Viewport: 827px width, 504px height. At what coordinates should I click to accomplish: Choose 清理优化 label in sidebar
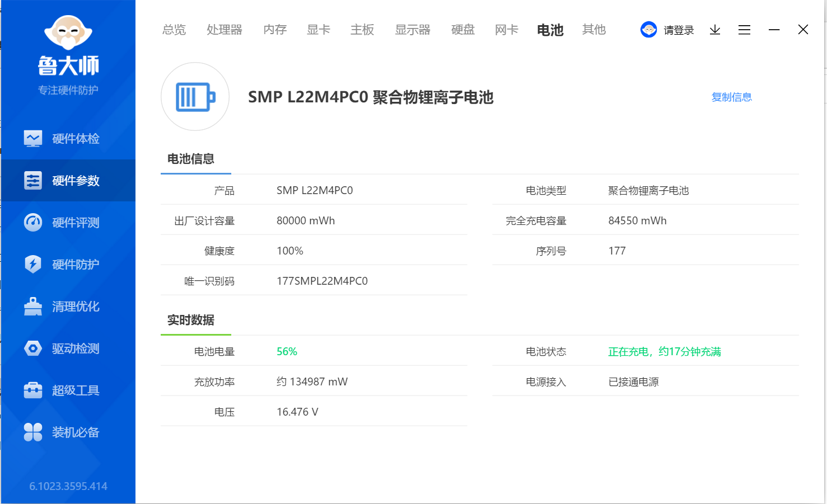pyautogui.click(x=76, y=307)
